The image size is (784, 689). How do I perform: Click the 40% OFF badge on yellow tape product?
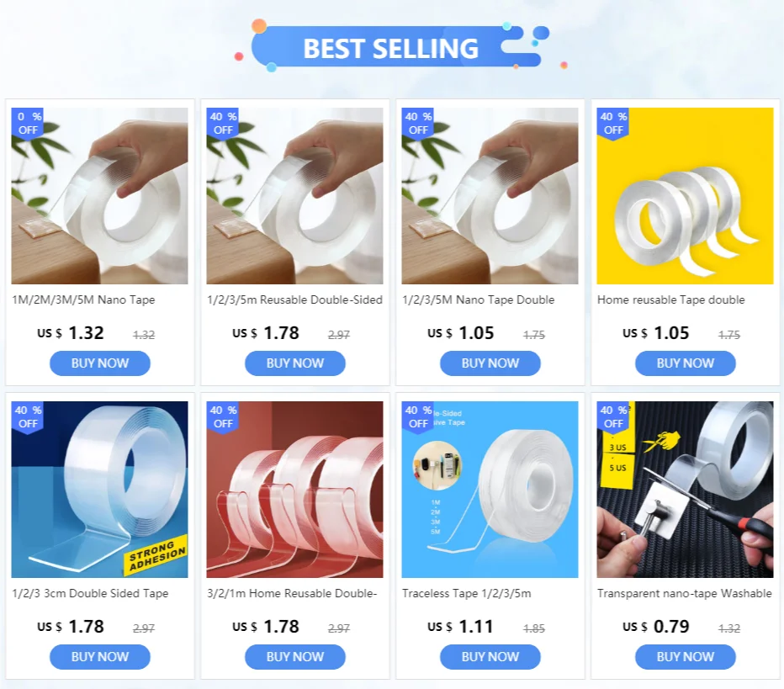click(x=613, y=124)
